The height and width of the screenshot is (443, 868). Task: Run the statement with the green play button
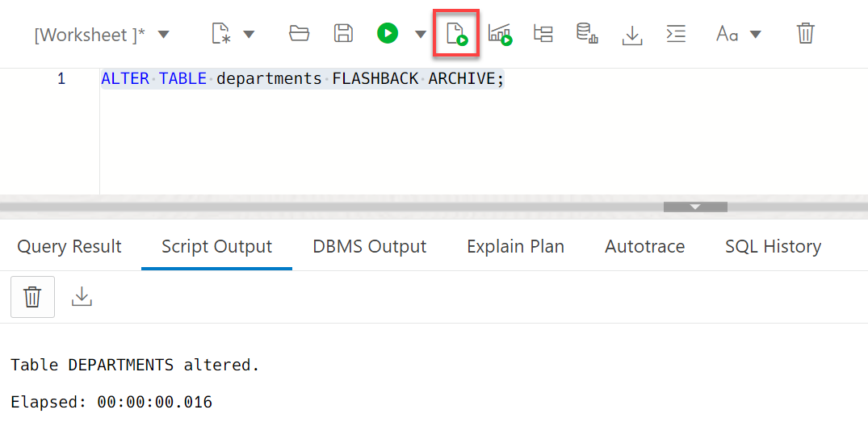coord(388,33)
